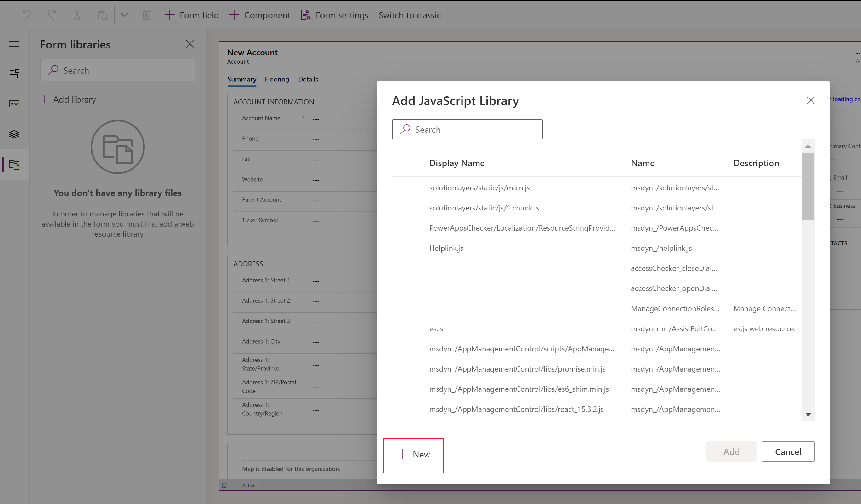Click the cut icon in toolbar
Viewport: 861px width, 504px height.
(76, 14)
